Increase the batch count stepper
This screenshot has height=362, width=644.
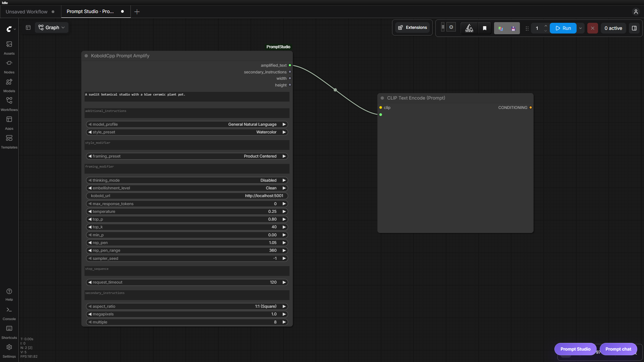tap(546, 26)
